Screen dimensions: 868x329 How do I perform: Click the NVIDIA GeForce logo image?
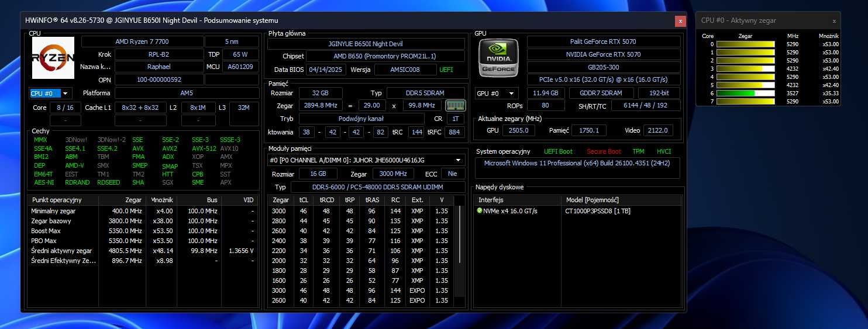[x=498, y=58]
